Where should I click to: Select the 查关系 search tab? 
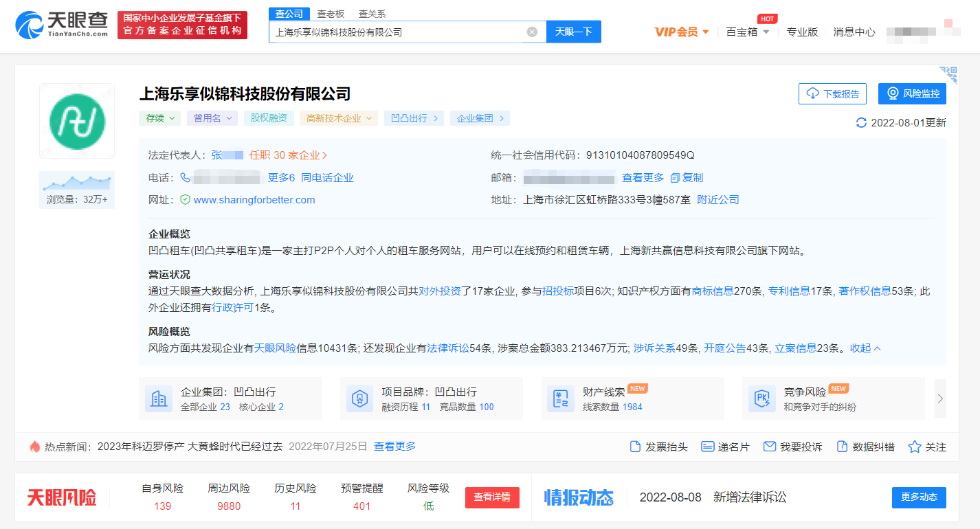[372, 14]
